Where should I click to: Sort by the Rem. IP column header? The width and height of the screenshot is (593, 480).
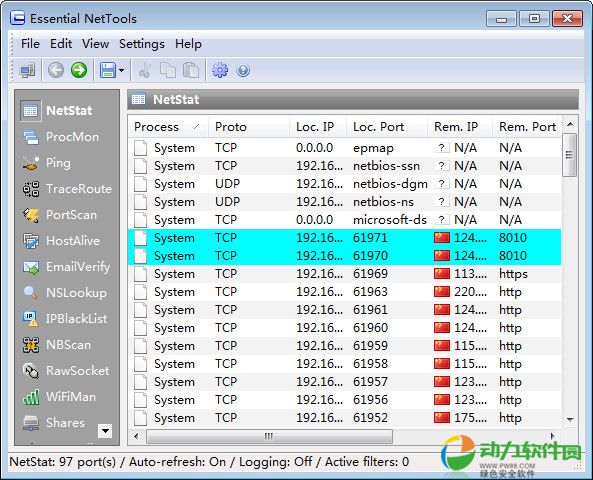coord(460,127)
